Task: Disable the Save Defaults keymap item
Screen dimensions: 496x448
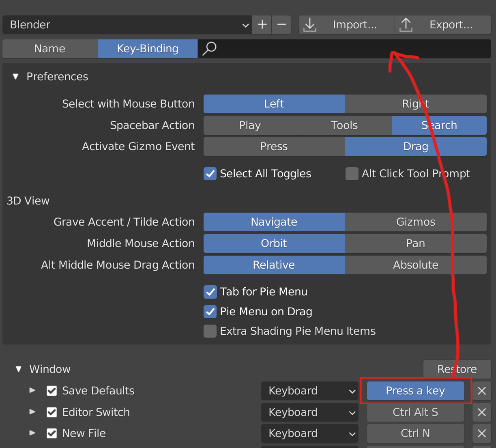Action: click(x=52, y=391)
